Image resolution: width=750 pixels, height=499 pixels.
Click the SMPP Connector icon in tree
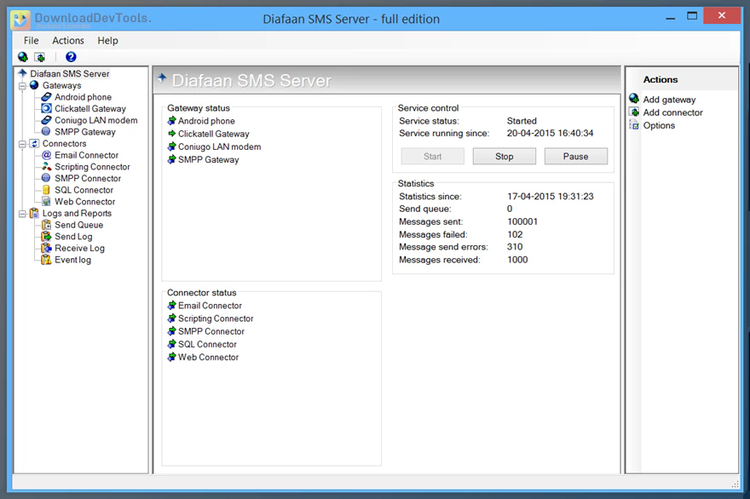(46, 178)
